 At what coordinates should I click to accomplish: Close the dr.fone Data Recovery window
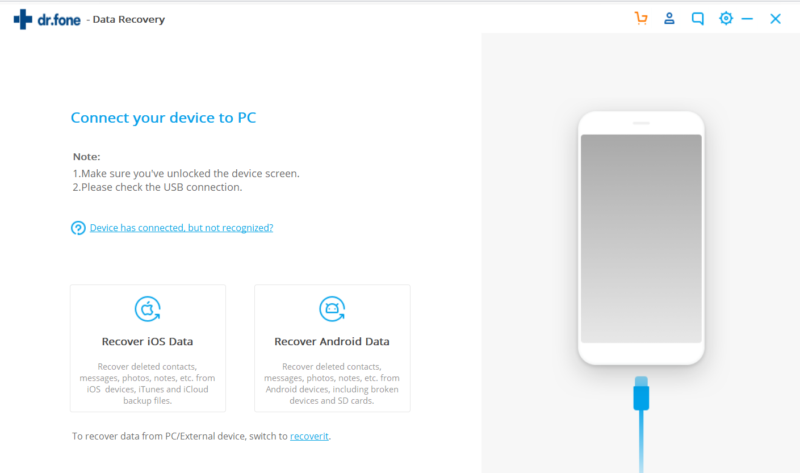coord(776,19)
